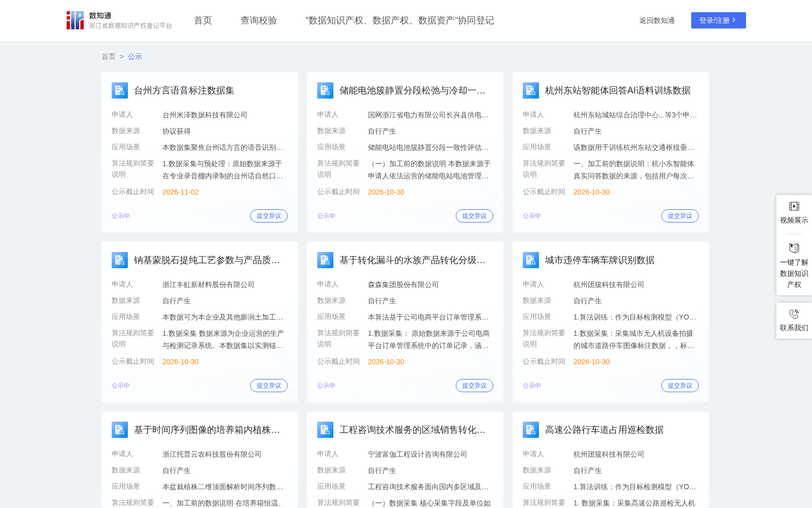812x508 pixels.
Task: Open the 协同登记 navigation item
Action: 400,20
